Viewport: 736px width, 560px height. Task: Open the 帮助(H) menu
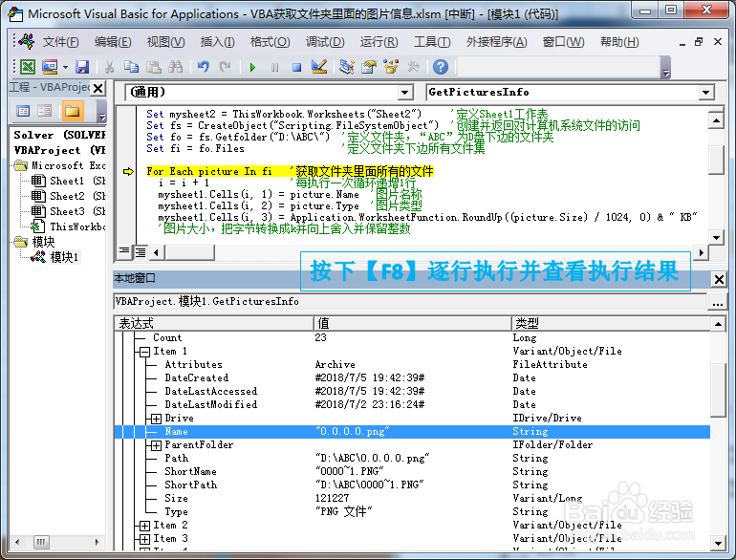click(619, 42)
